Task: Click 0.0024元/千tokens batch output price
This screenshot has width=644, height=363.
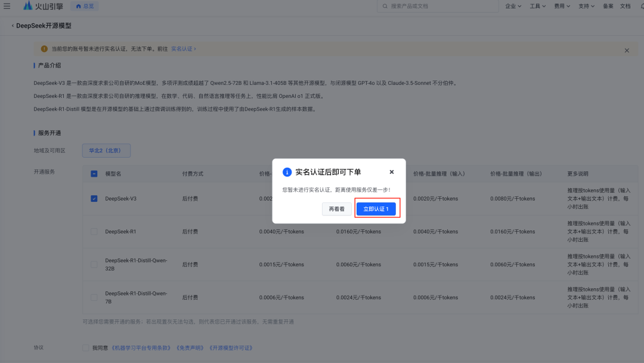Action: (x=513, y=297)
